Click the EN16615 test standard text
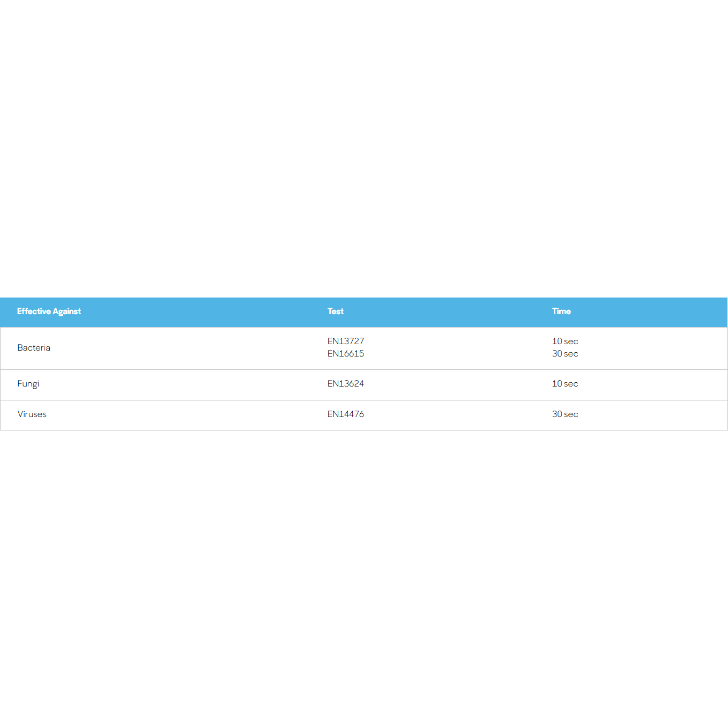 click(346, 354)
